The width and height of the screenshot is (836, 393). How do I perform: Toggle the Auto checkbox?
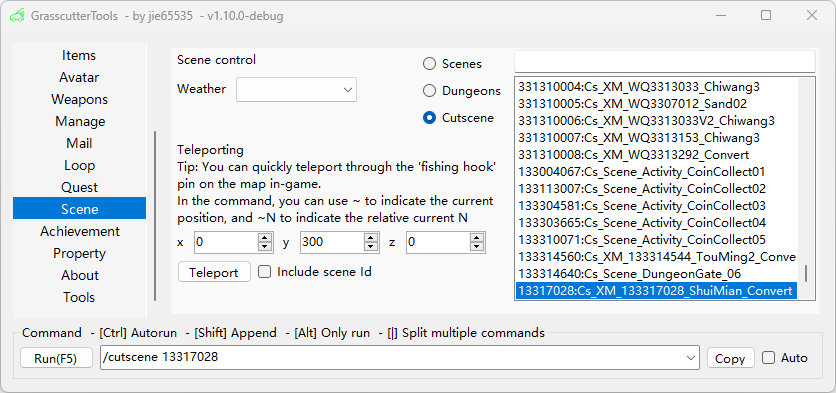tap(768, 358)
